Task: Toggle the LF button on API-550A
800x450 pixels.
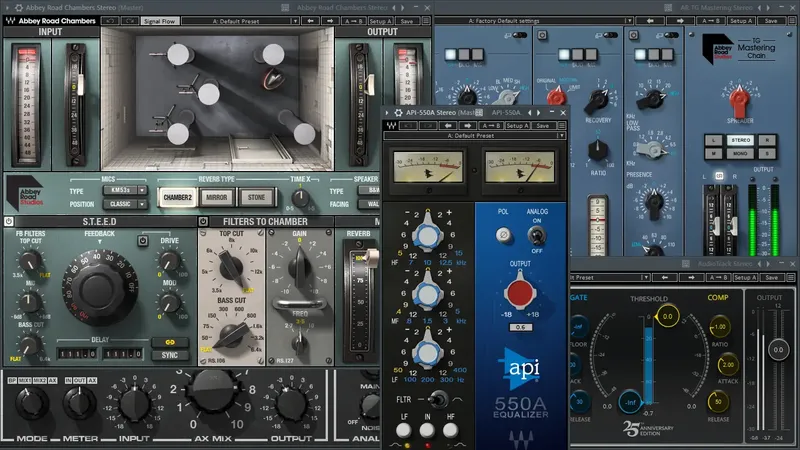Action: click(x=404, y=431)
